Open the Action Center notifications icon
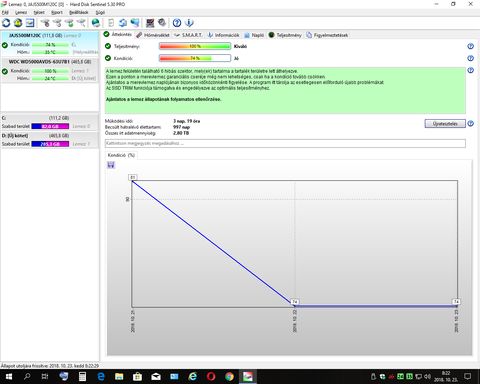 pos(468,377)
